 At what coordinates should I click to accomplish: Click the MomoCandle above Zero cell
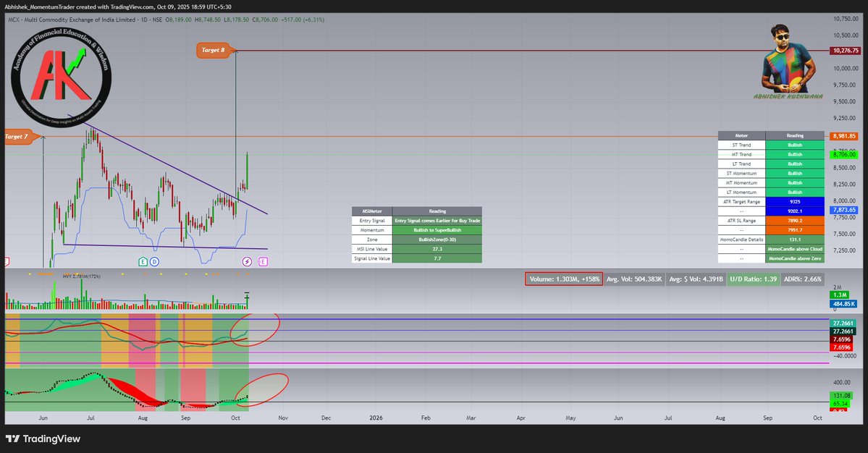pyautogui.click(x=795, y=259)
